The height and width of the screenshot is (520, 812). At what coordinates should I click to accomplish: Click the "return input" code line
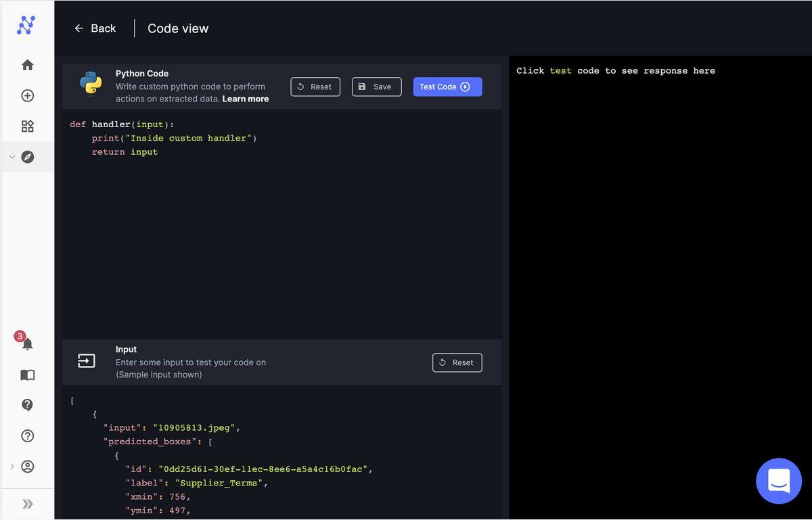point(125,152)
